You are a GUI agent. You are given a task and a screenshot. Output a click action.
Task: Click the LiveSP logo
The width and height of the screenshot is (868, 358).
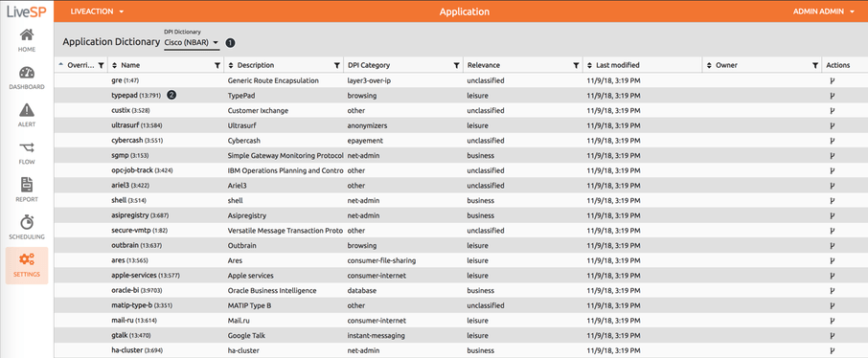pos(27,11)
